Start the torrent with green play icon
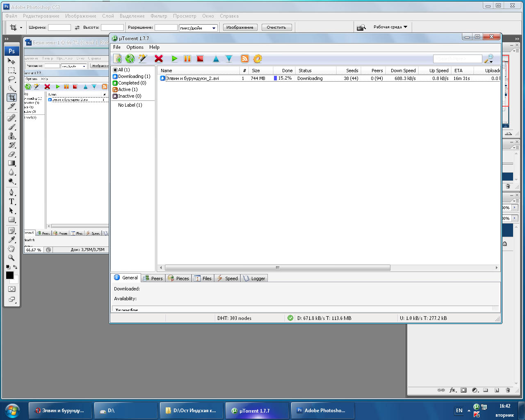525x420 pixels. click(175, 59)
